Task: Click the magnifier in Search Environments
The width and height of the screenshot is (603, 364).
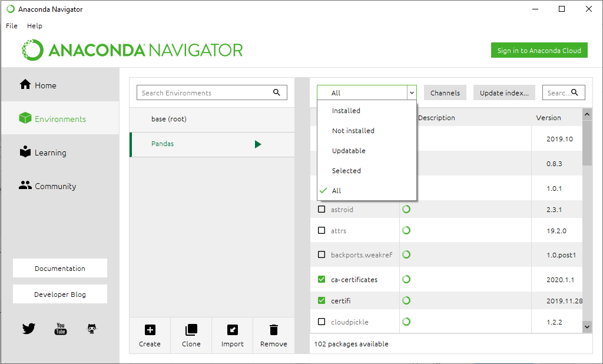Action: point(277,92)
